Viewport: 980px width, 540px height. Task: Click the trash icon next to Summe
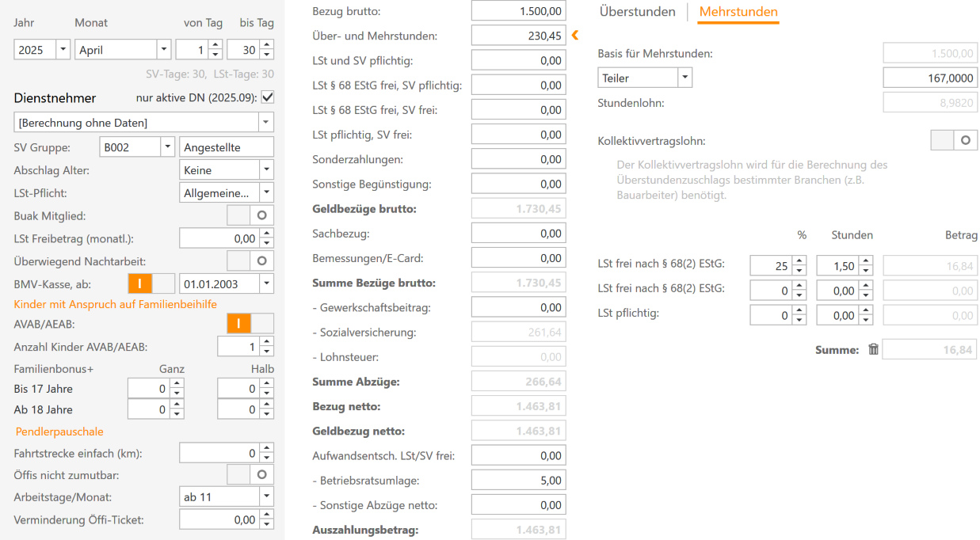click(873, 349)
